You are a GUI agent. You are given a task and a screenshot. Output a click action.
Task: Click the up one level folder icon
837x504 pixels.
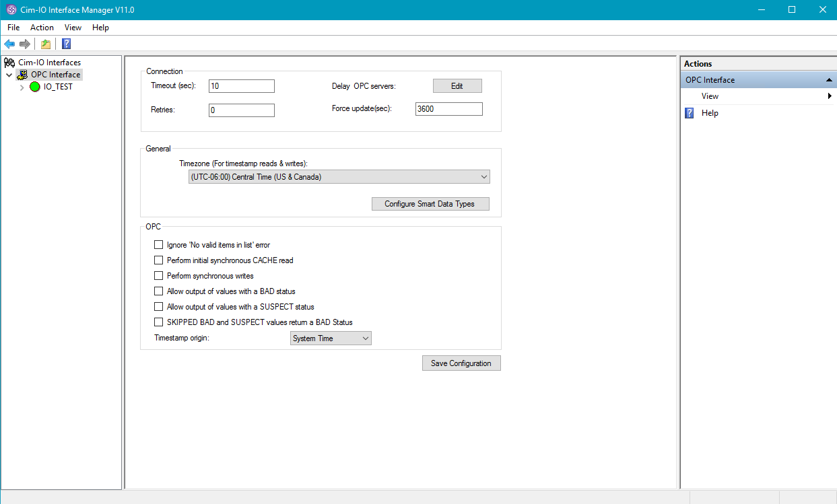[46, 44]
